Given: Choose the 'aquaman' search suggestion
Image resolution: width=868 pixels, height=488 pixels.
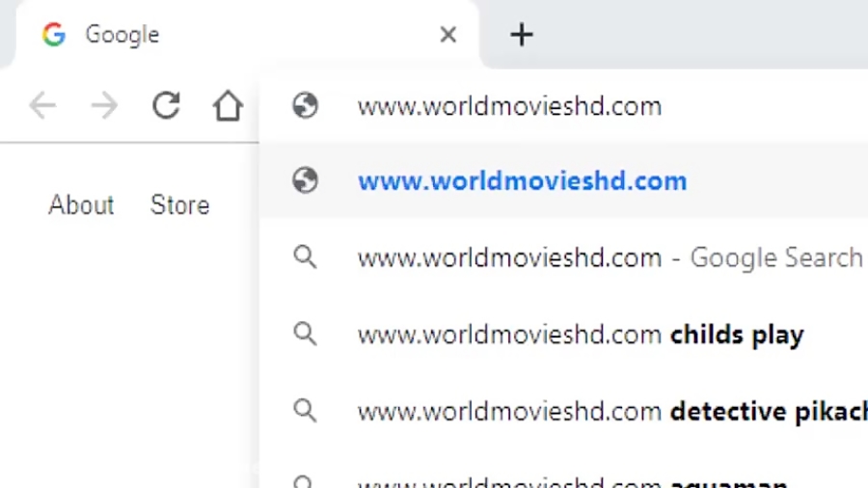Looking at the screenshot, I should click(572, 481).
